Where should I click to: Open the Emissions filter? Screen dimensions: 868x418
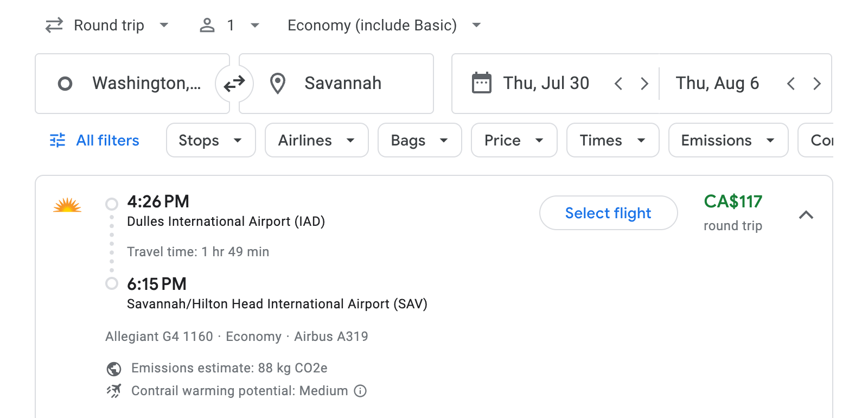pos(727,140)
